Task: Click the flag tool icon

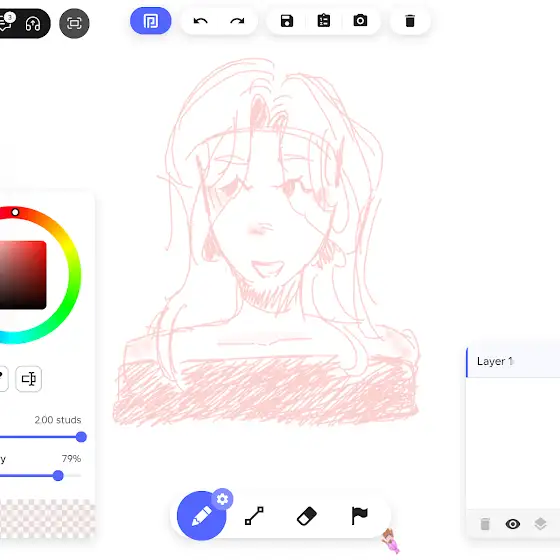Action: 359,516
